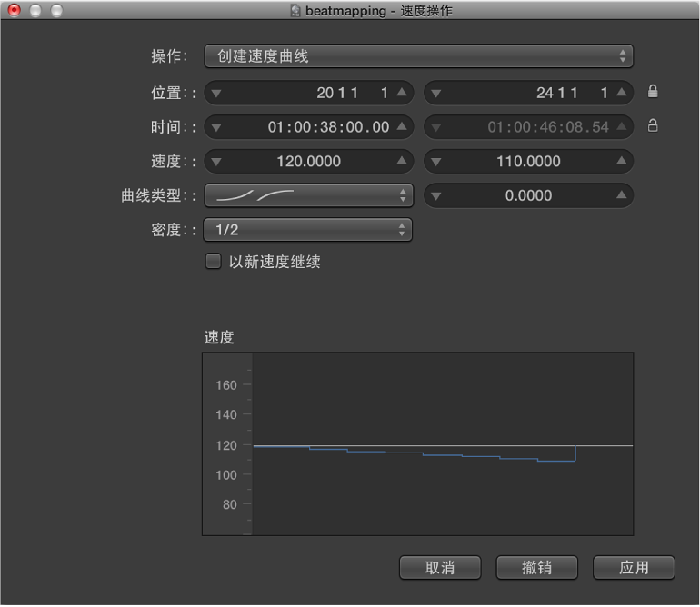
Task: Click the 160 label on the tempo graph axis
Action: 225,385
